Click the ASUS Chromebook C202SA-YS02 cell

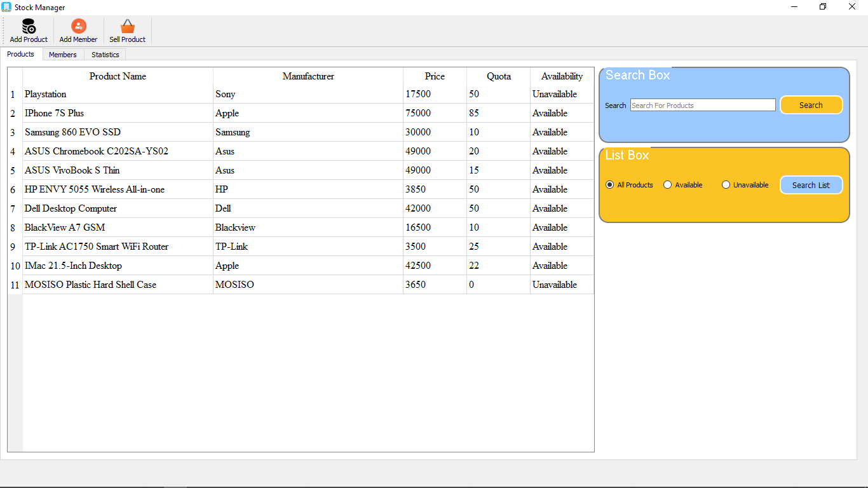pos(118,151)
